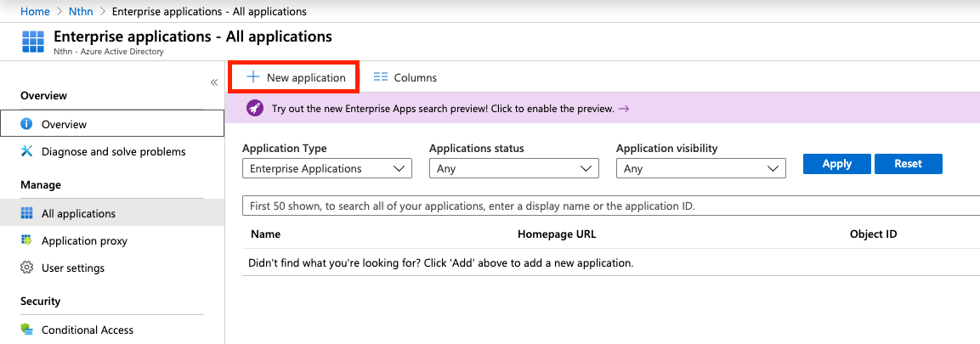Open the Columns chooser

point(405,77)
